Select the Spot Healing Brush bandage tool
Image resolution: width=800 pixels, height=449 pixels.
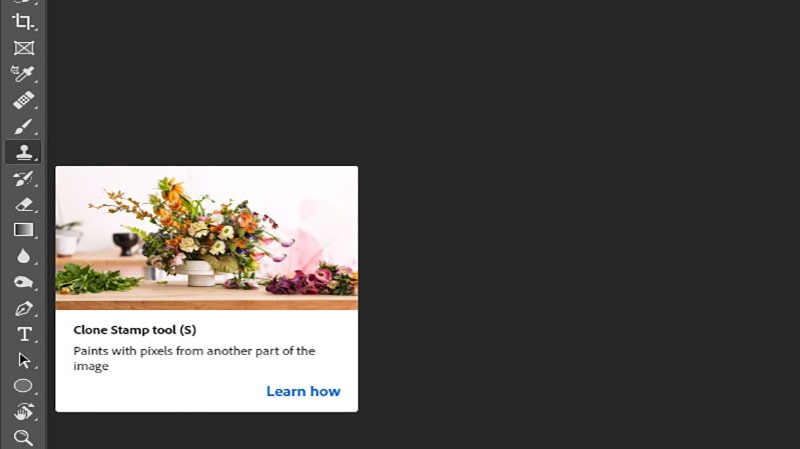click(x=23, y=100)
